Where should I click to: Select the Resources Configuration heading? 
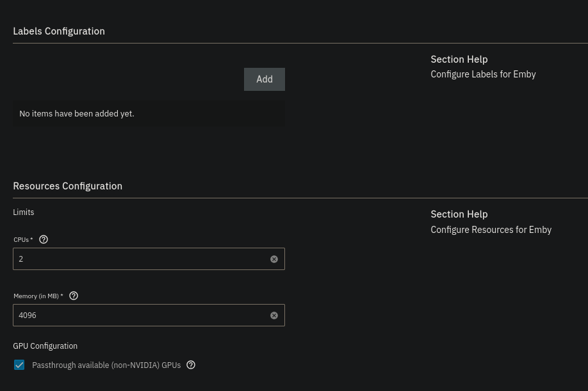click(67, 186)
